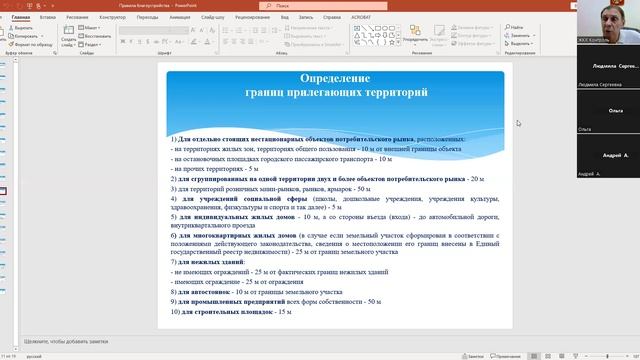
Task: Open the change case Aa dropdown
Action: (x=179, y=42)
